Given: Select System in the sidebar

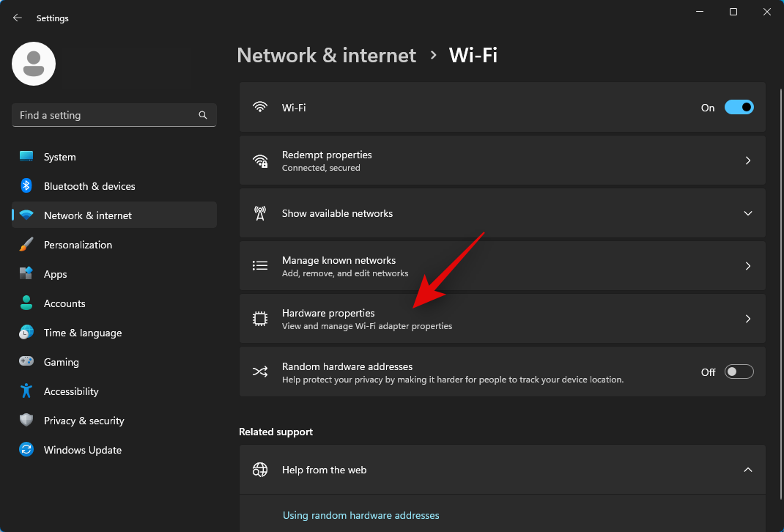Looking at the screenshot, I should click(59, 157).
